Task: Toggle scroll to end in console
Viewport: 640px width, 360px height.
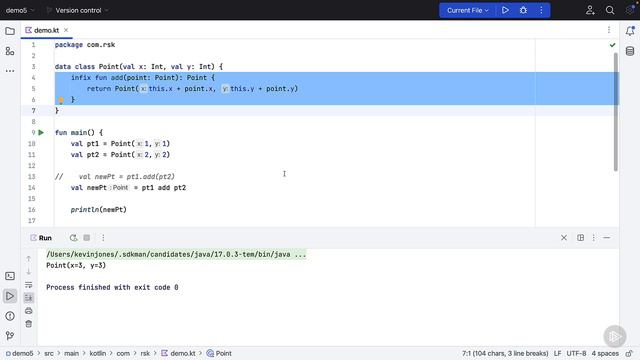Action: [29, 298]
